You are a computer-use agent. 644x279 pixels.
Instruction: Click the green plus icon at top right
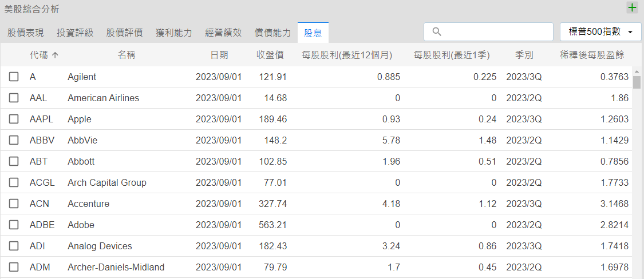click(632, 8)
